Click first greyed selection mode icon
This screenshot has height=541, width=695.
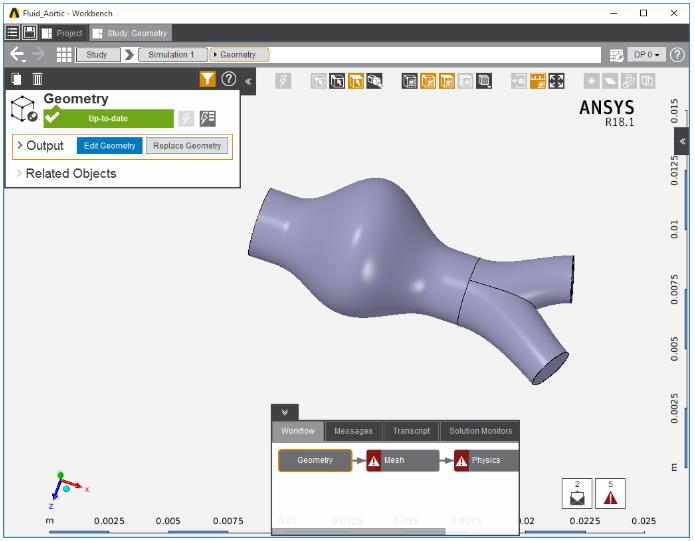(x=318, y=81)
